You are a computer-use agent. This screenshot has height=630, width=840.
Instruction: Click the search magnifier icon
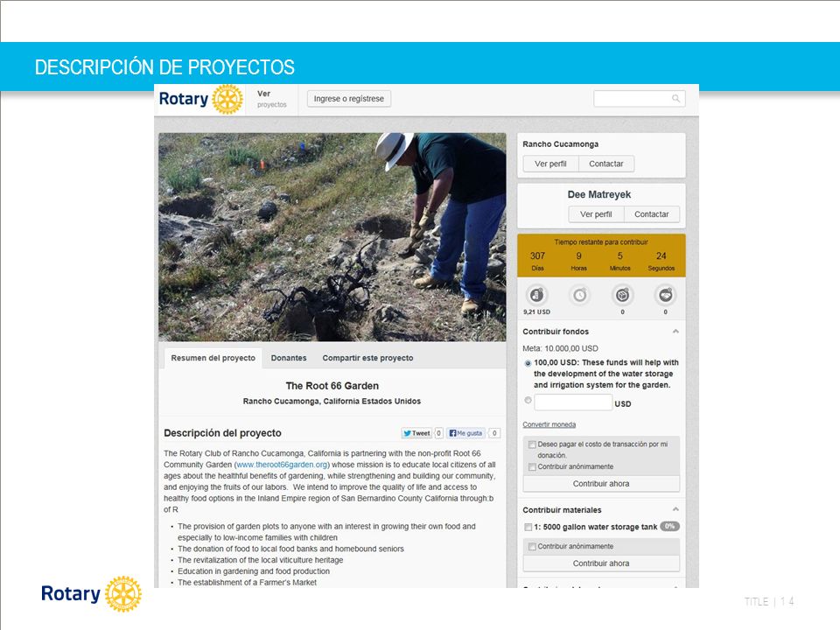pos(676,99)
